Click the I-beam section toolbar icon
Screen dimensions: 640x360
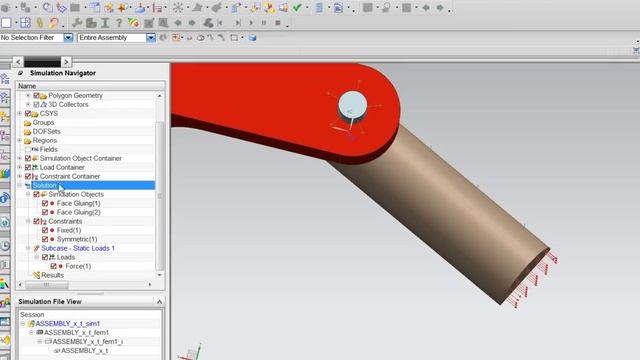point(105,23)
